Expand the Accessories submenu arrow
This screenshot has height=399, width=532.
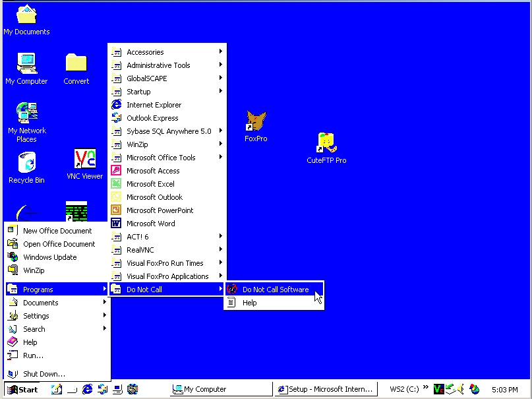pos(221,51)
